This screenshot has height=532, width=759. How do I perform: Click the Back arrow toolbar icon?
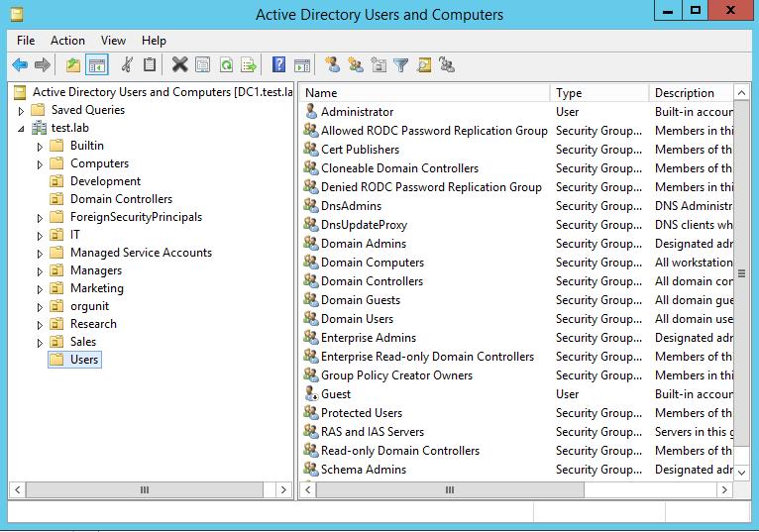(x=20, y=64)
